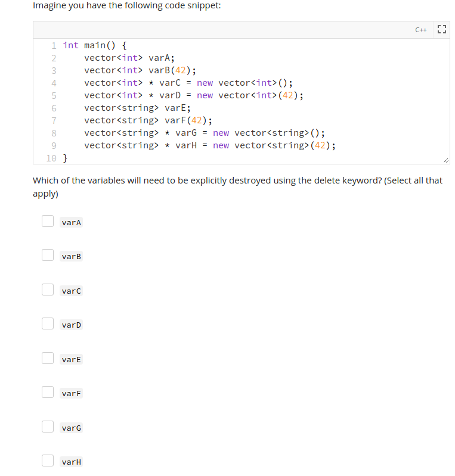Click code line 1 'int main() {'
The image size is (455, 476).
click(95, 45)
